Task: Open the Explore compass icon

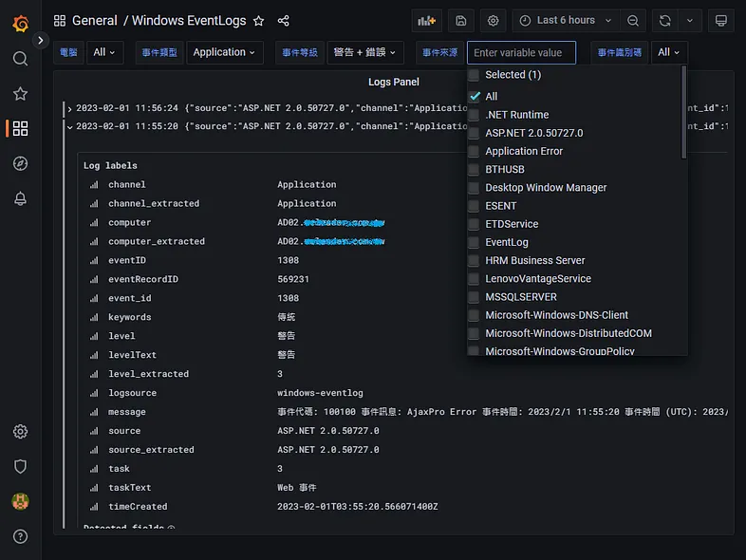Action: coord(20,163)
